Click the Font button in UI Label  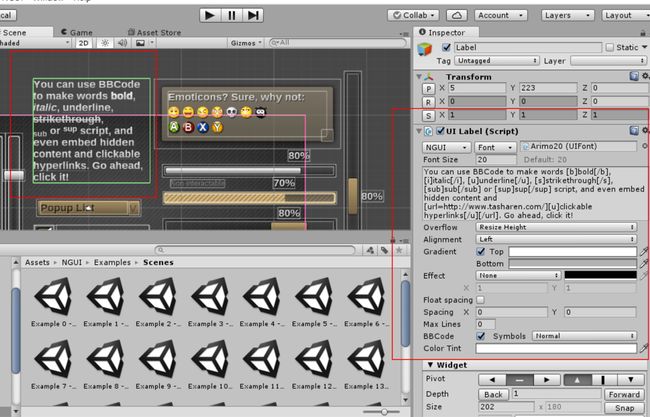pos(495,148)
